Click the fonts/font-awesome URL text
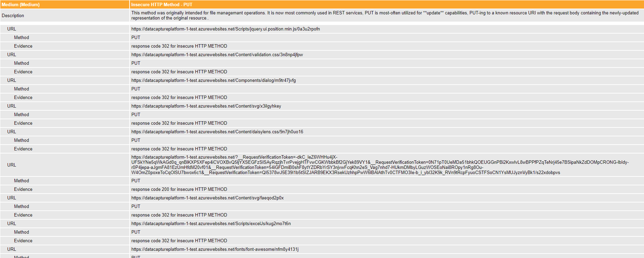644x258 pixels. pos(215,249)
